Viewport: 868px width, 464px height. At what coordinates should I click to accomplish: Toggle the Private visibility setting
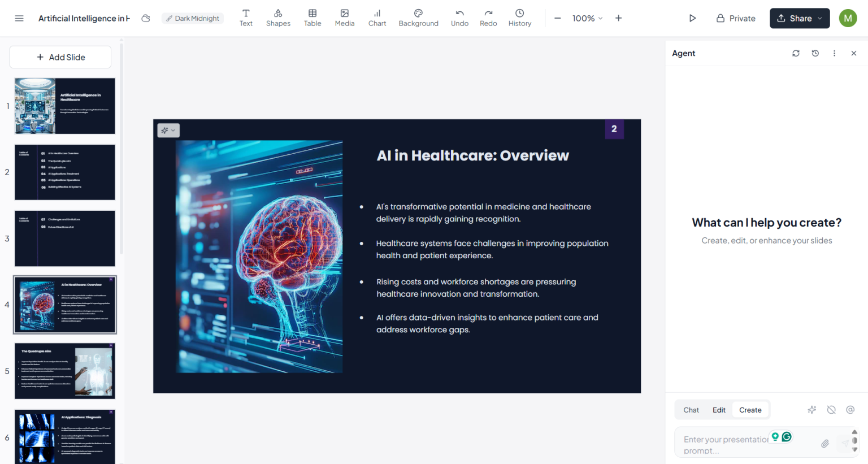(x=736, y=18)
